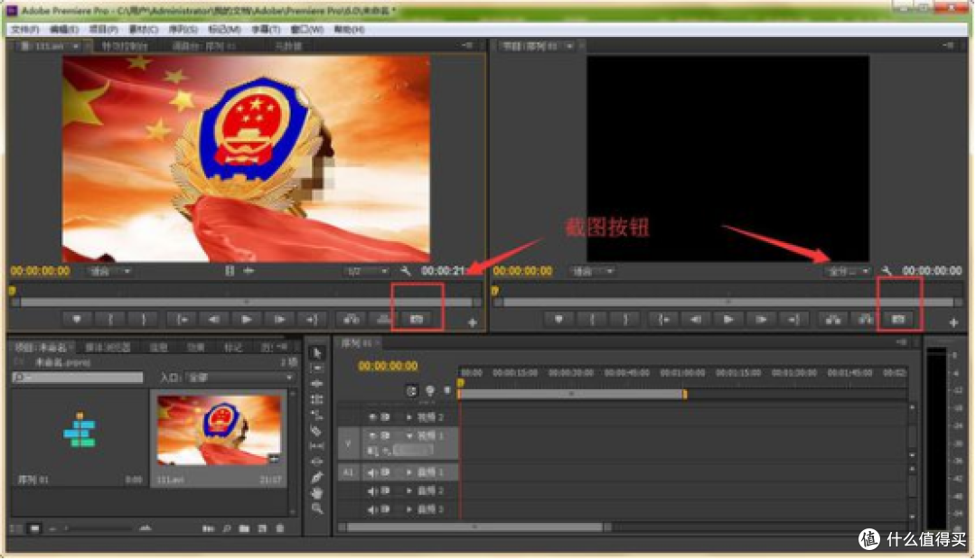Image resolution: width=976 pixels, height=560 pixels.
Task: Click the Insert button in Source monitor
Action: coord(351,319)
